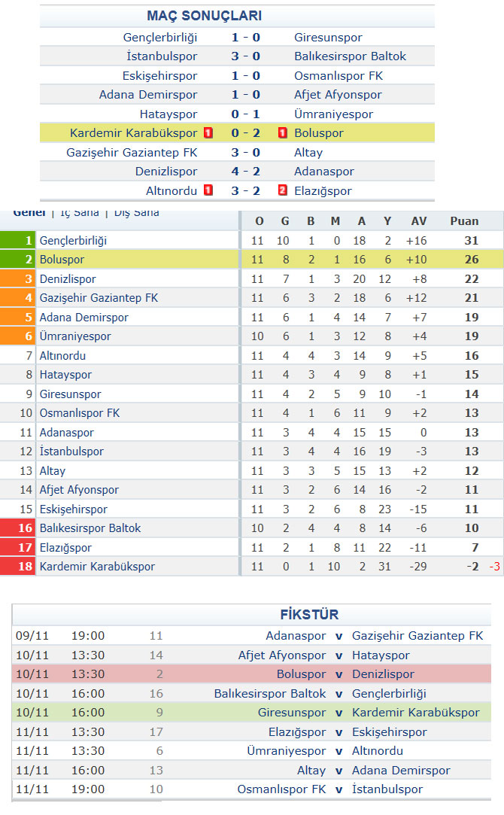This screenshot has height=815, width=504.
Task: Click the Puan column header
Action: (464, 221)
